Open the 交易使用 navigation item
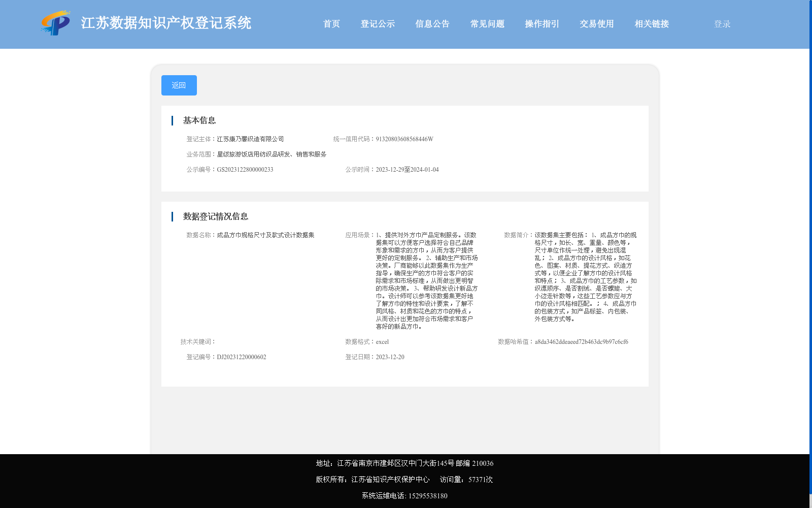Image resolution: width=812 pixels, height=508 pixels. click(x=596, y=23)
